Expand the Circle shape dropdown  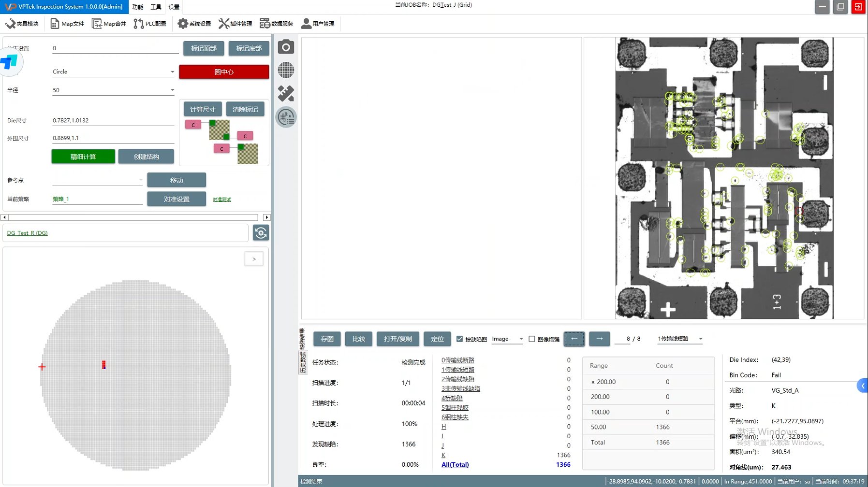click(x=172, y=72)
